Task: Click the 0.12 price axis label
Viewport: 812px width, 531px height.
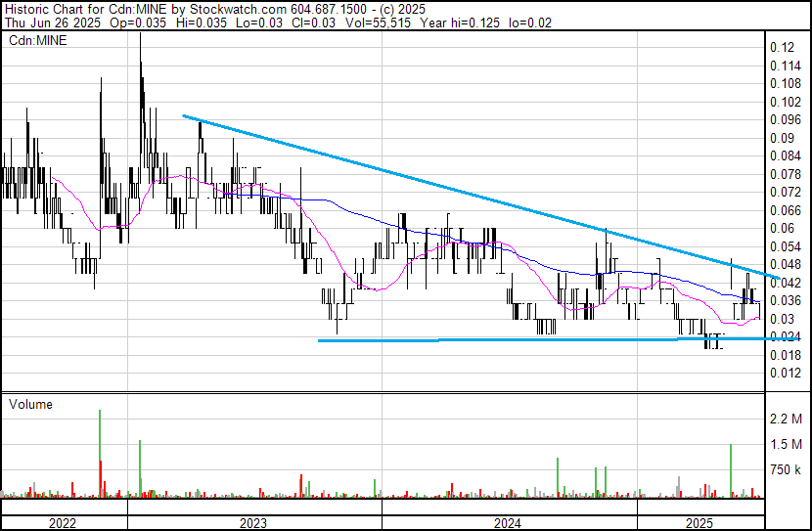Action: (x=781, y=47)
